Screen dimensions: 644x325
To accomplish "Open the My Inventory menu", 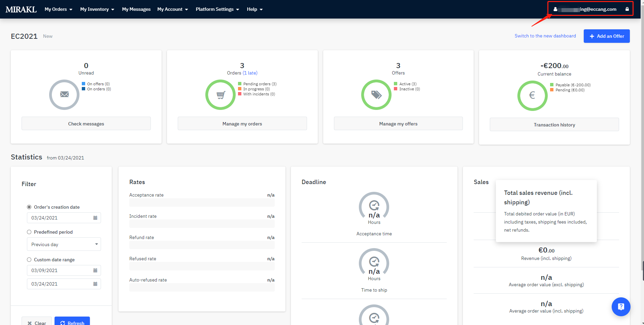I will 97,9.
